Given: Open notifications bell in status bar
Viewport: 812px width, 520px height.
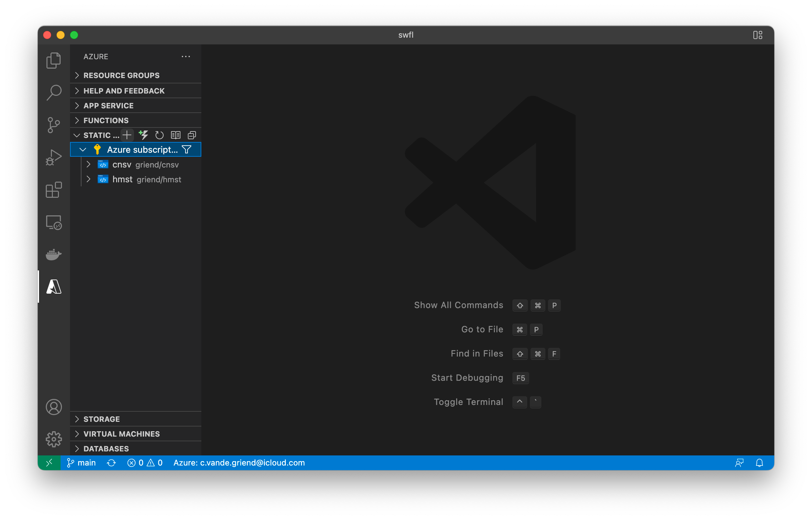Looking at the screenshot, I should (759, 462).
